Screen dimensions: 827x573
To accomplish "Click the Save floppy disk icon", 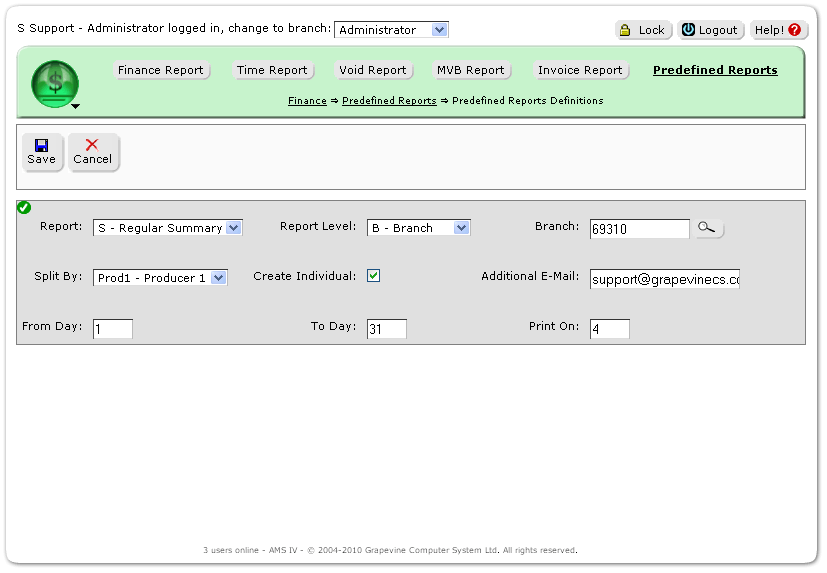I will (x=41, y=146).
